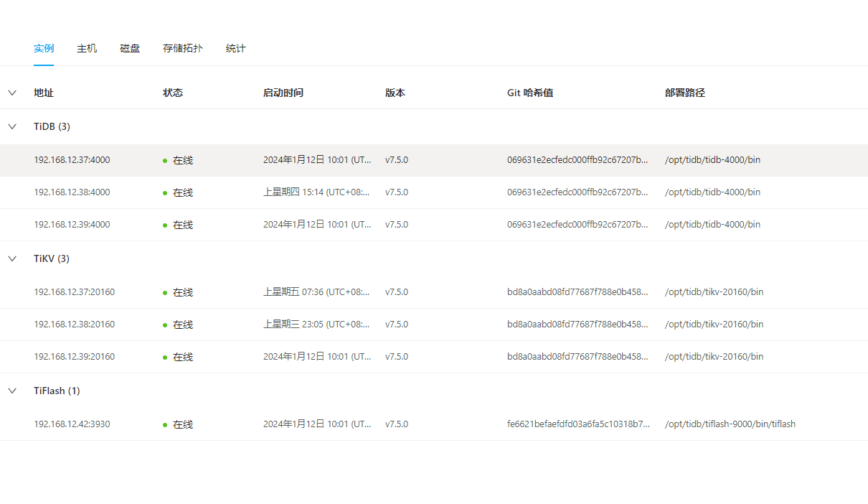Click start time 上星期五 07:36
This screenshot has height=504, width=868.
(317, 292)
